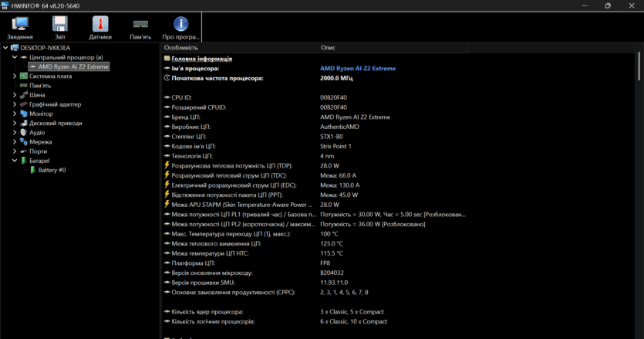
Task: Collapse the DESKTOP-IVKK3EA root node
Action: click(x=5, y=48)
